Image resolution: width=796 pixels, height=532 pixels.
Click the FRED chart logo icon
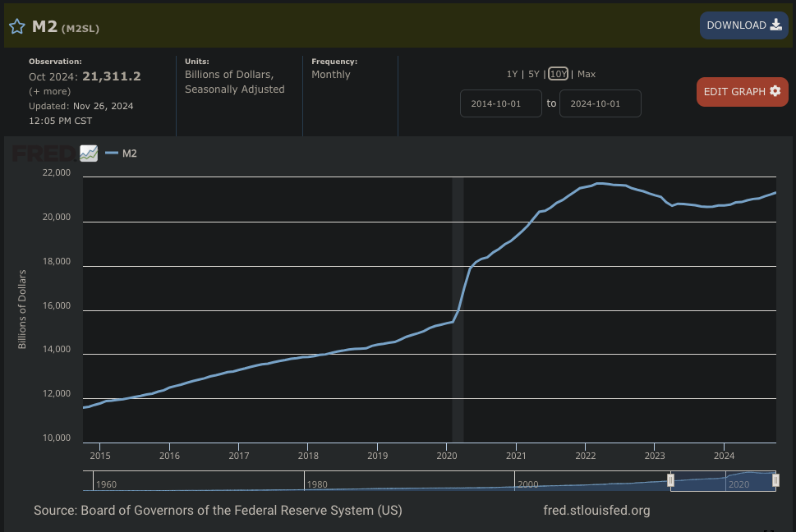tap(89, 154)
